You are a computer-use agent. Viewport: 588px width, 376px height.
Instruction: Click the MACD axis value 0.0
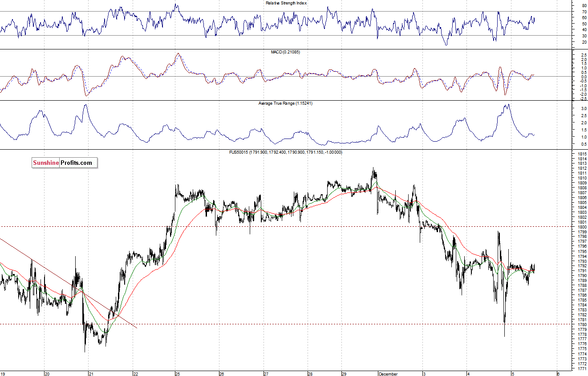point(584,77)
